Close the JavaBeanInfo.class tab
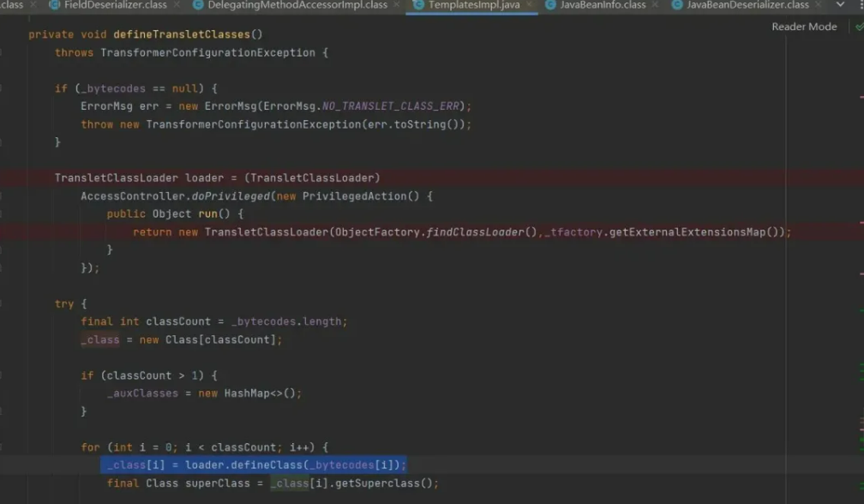The height and width of the screenshot is (504, 864). (655, 5)
